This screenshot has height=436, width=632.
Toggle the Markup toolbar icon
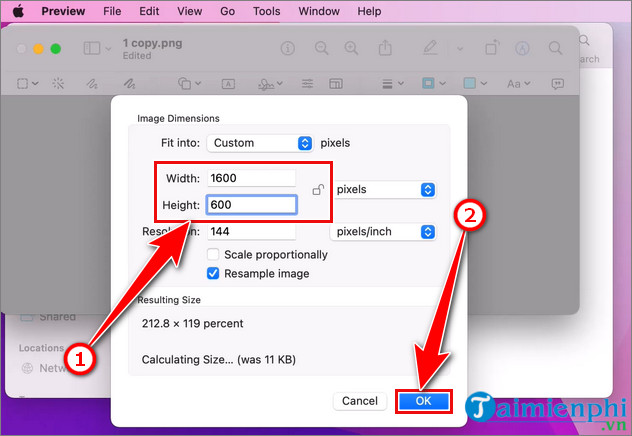[x=522, y=48]
